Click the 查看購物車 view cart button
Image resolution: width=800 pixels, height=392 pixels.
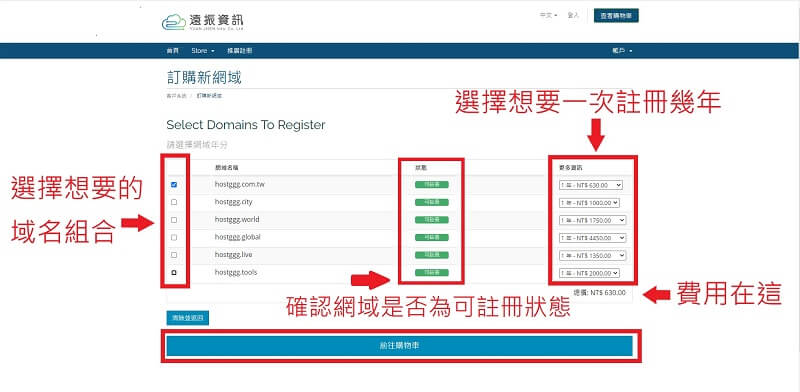coord(616,16)
